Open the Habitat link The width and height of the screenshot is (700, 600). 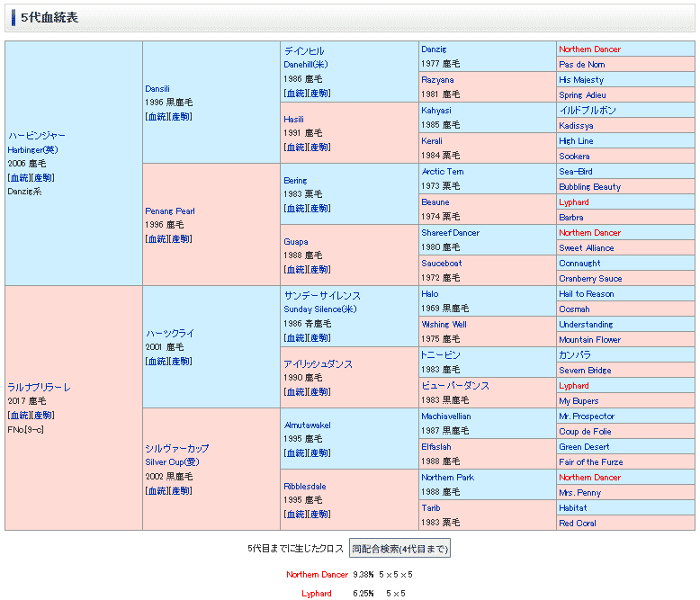[x=573, y=508]
